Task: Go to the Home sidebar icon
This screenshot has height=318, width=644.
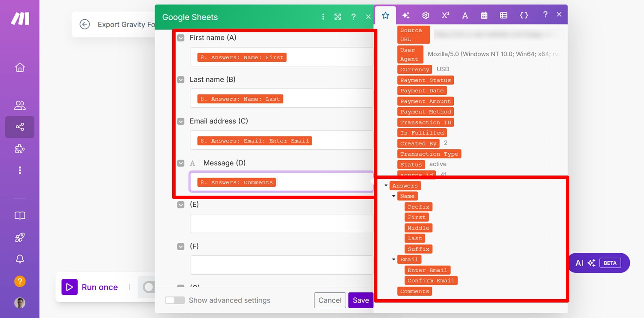Action: [x=20, y=67]
